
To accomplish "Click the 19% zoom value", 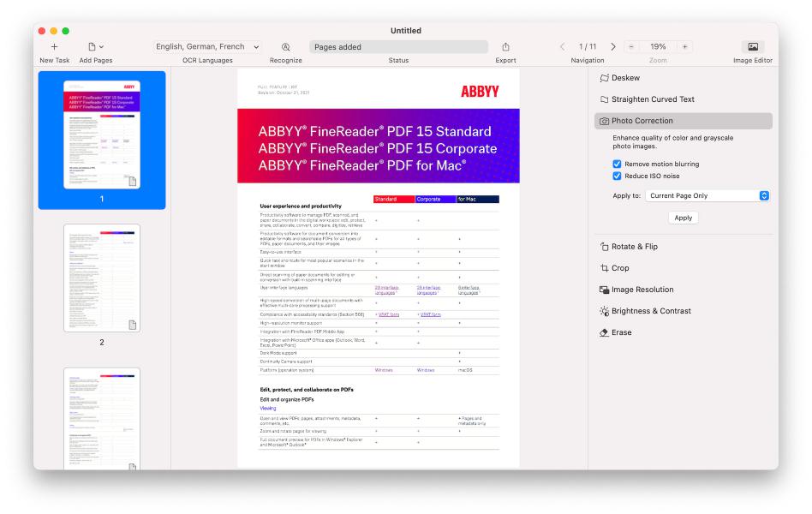I will point(658,46).
